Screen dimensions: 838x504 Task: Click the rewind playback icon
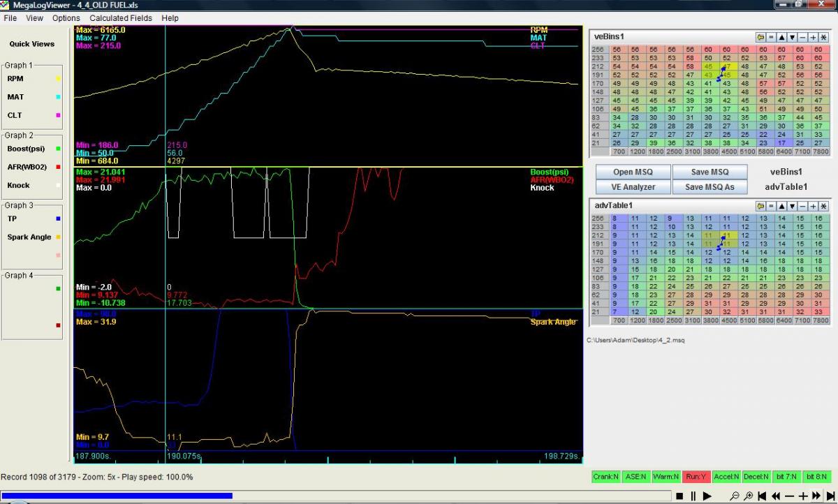coord(776,496)
